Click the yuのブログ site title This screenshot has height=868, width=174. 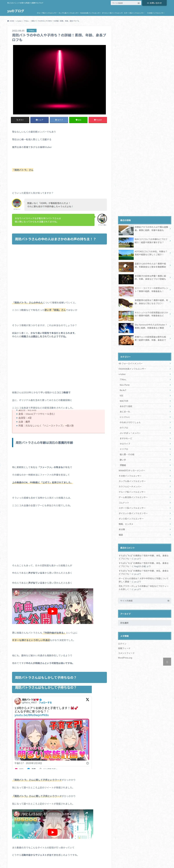pos(16,11)
